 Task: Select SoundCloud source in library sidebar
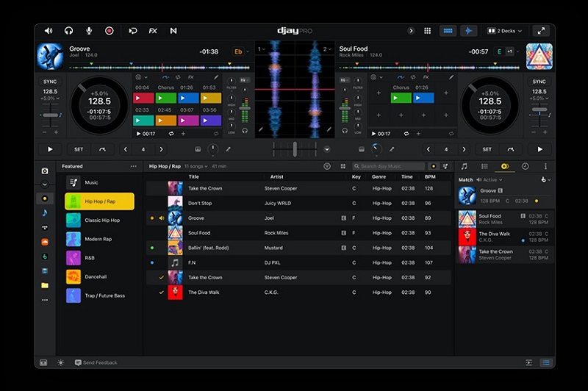[45, 243]
